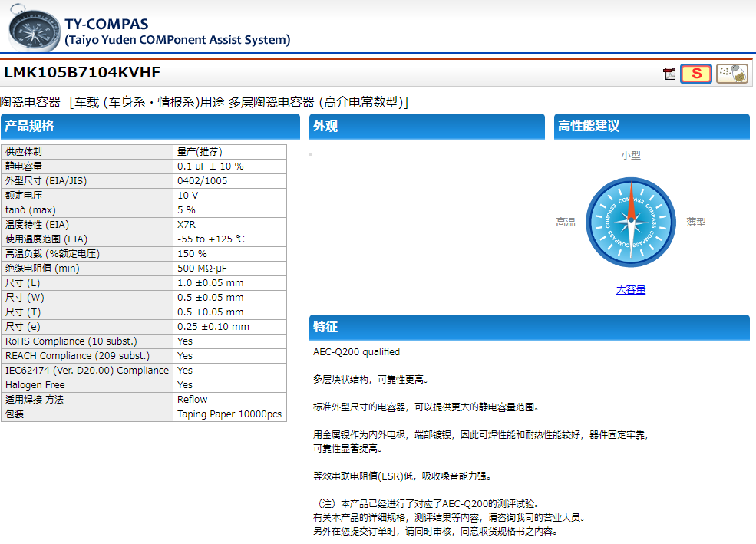Click the 绝缘电阻值 (min) label

(x=42, y=269)
